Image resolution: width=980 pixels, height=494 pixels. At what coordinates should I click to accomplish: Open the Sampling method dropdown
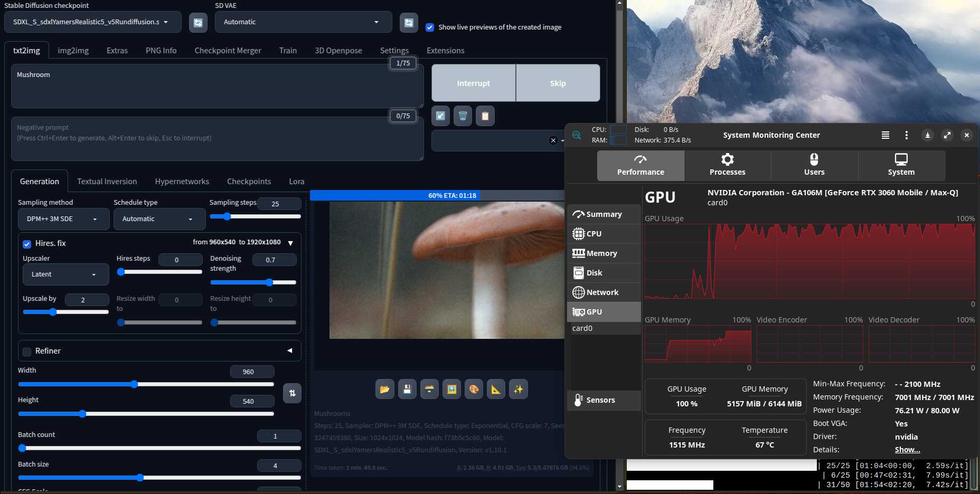tap(64, 219)
